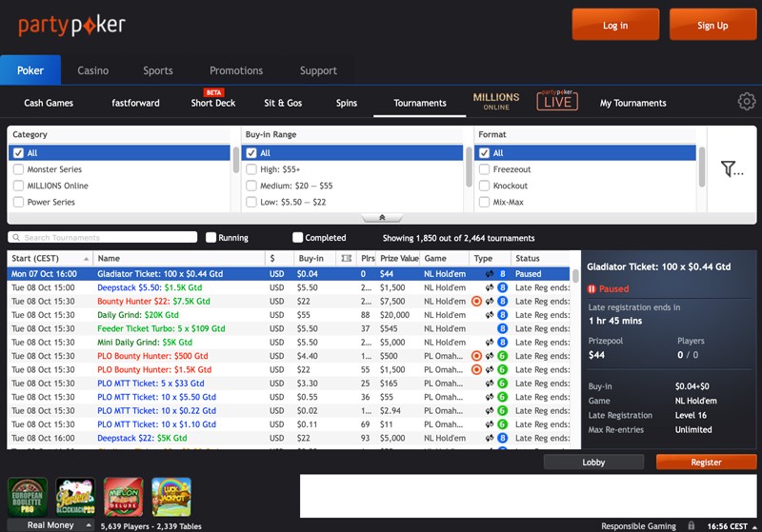Open the MILLIONS Online logo tab

tap(496, 101)
